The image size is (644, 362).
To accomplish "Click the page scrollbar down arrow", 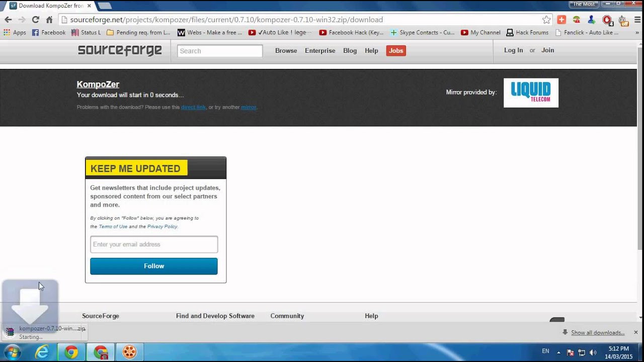I will pos(640,318).
